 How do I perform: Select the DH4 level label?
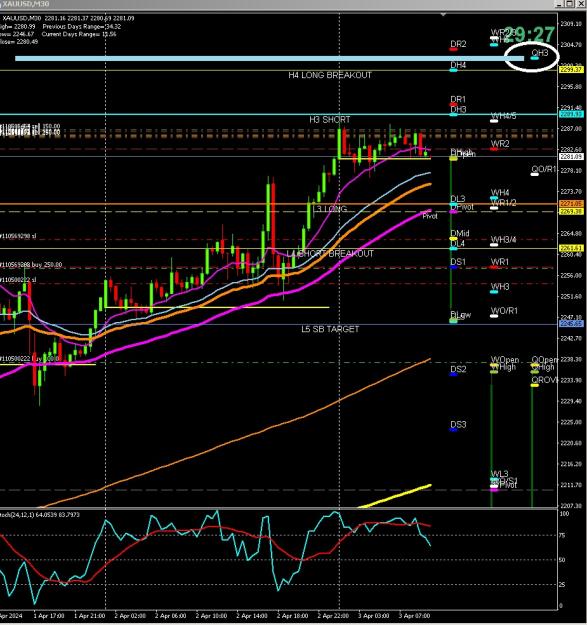click(458, 65)
